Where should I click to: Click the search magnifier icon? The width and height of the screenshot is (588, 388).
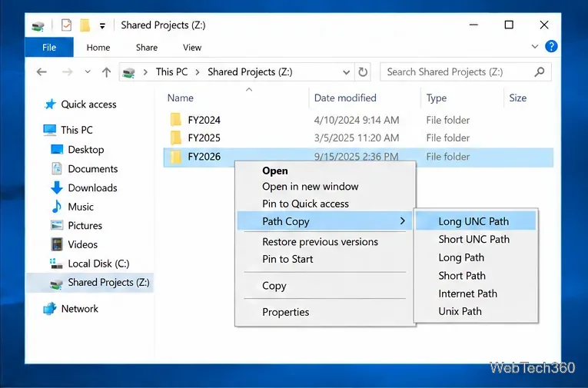540,72
